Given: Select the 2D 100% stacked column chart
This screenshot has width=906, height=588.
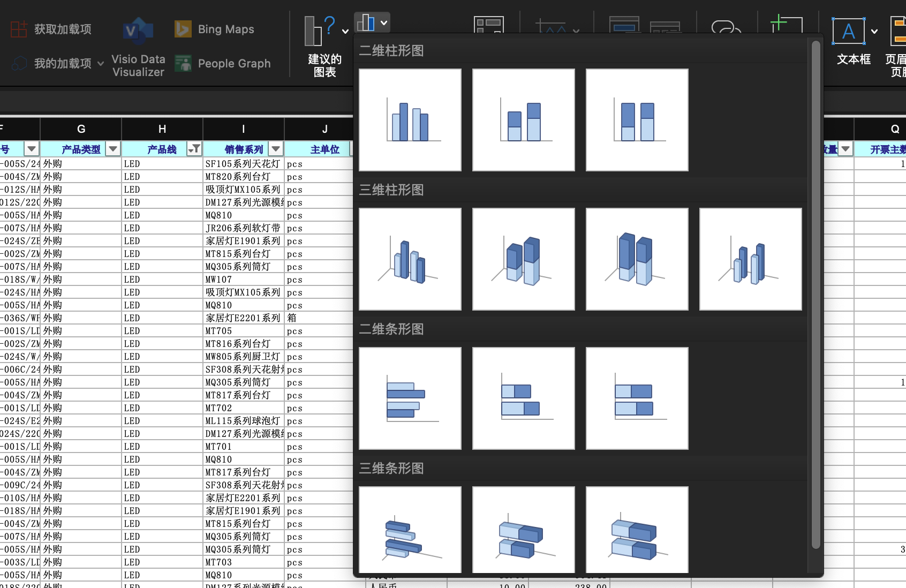Looking at the screenshot, I should click(x=637, y=120).
